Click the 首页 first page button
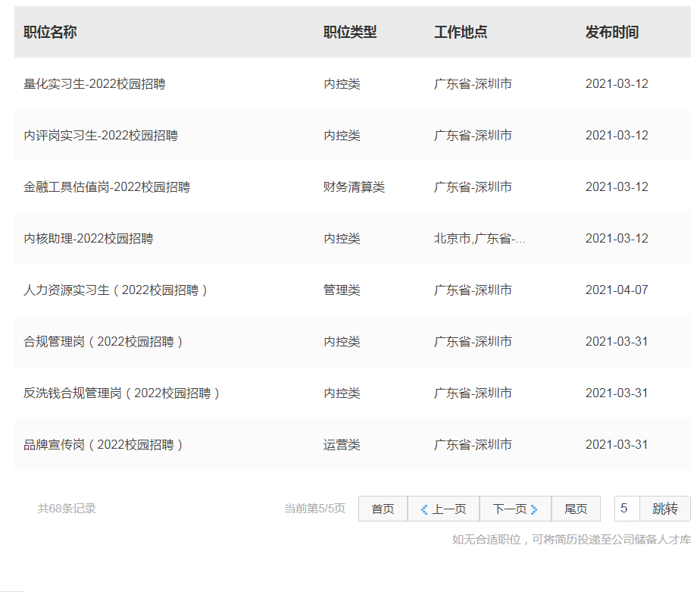 coord(383,509)
